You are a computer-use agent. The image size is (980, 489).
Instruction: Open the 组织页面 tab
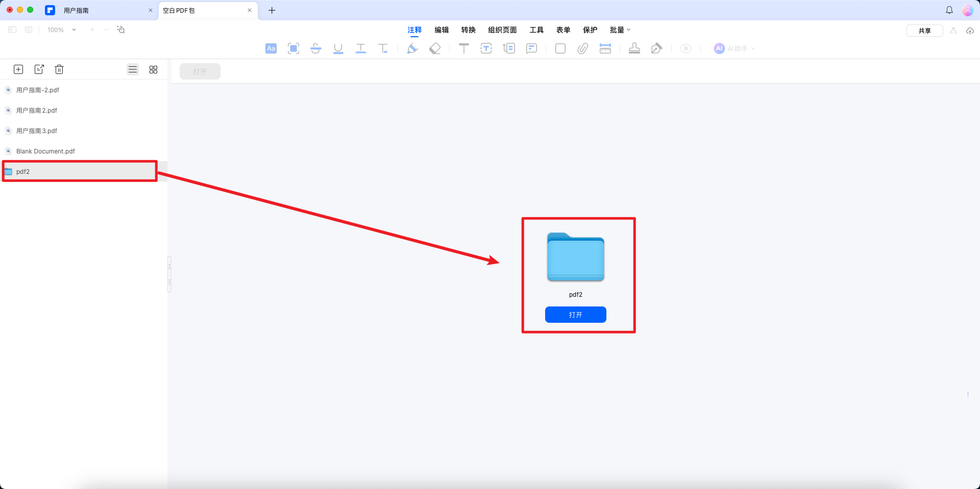(x=502, y=30)
